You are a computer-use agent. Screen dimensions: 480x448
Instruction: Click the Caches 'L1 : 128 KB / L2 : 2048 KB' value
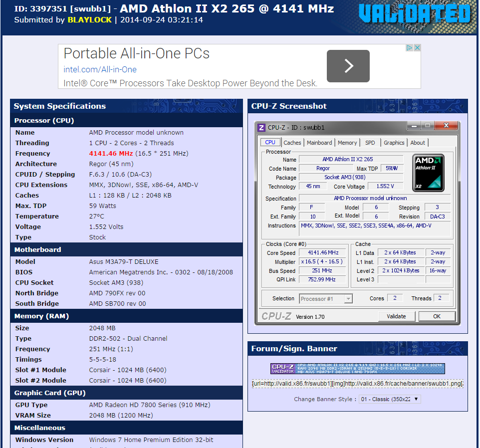pyautogui.click(x=130, y=196)
